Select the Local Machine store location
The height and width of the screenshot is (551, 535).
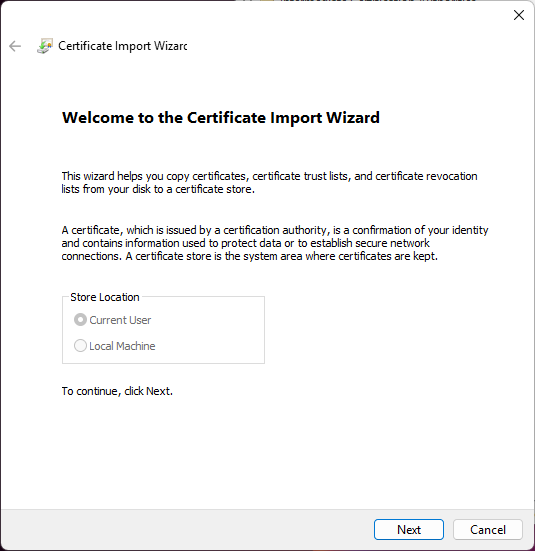tap(115, 346)
